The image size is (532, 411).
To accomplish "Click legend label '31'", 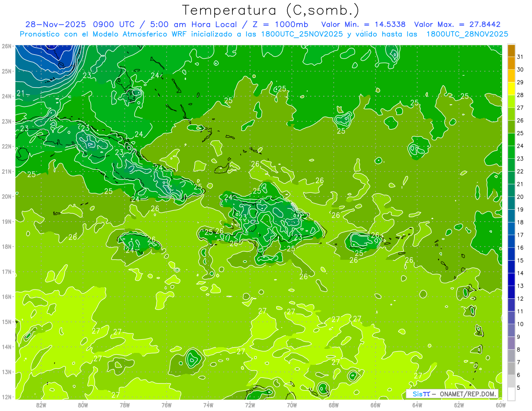I will (x=520, y=57).
